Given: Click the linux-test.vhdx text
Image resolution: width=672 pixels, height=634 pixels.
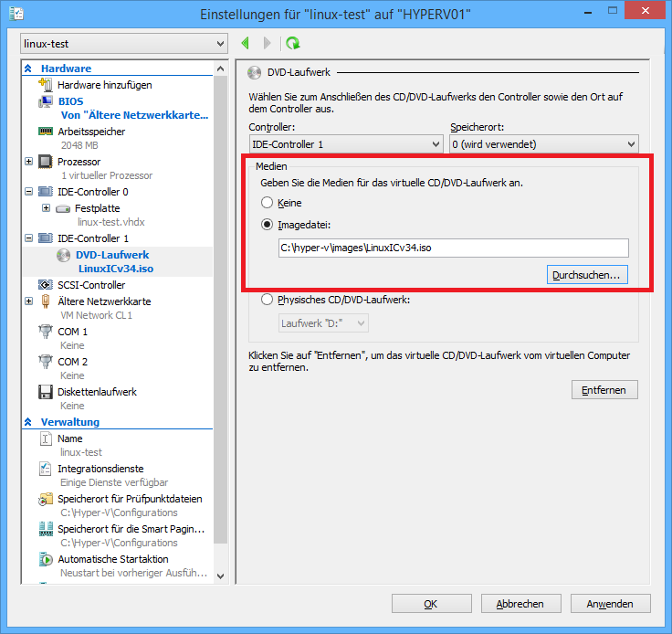Looking at the screenshot, I should 111,222.
